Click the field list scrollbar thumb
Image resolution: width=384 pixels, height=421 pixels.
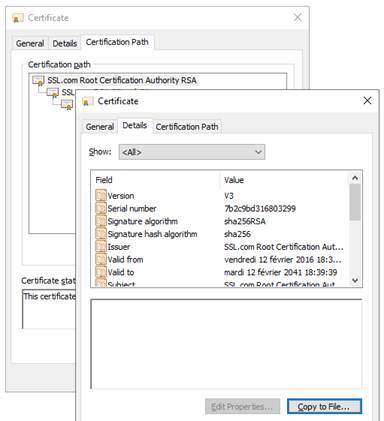355,202
